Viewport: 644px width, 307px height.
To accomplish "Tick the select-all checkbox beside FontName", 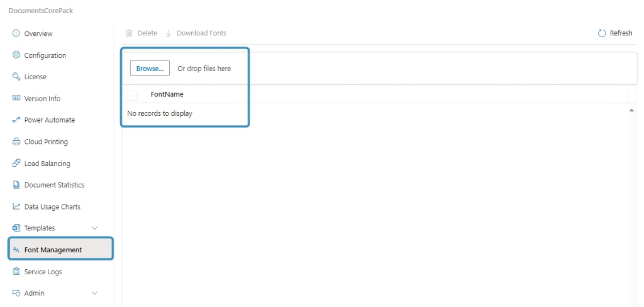I will (x=133, y=96).
